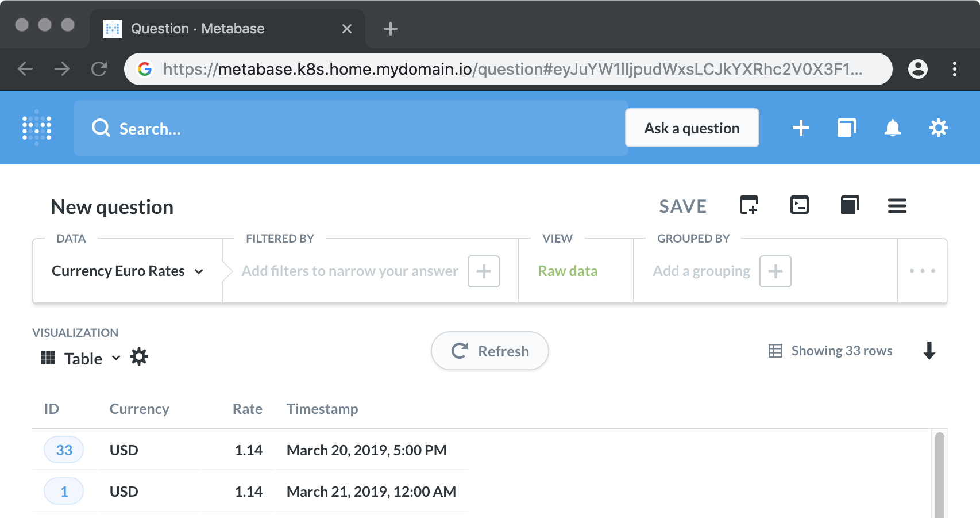Focus the Search input field
The width and height of the screenshot is (980, 518).
350,128
